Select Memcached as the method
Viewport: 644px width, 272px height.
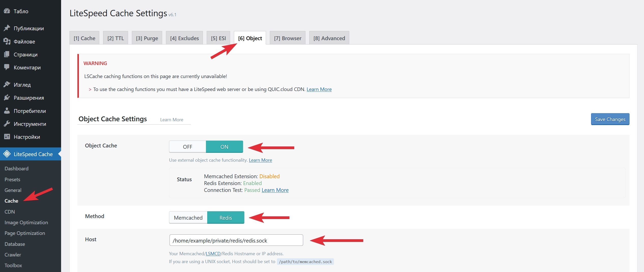(188, 218)
